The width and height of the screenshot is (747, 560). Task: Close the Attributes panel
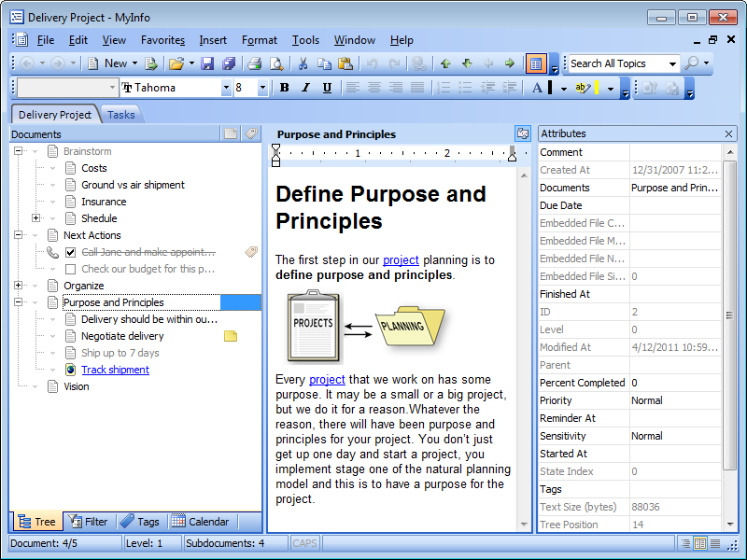[x=728, y=133]
